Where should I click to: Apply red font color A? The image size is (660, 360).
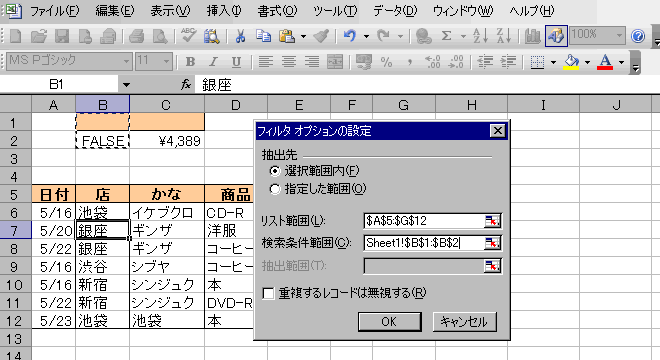tap(605, 62)
